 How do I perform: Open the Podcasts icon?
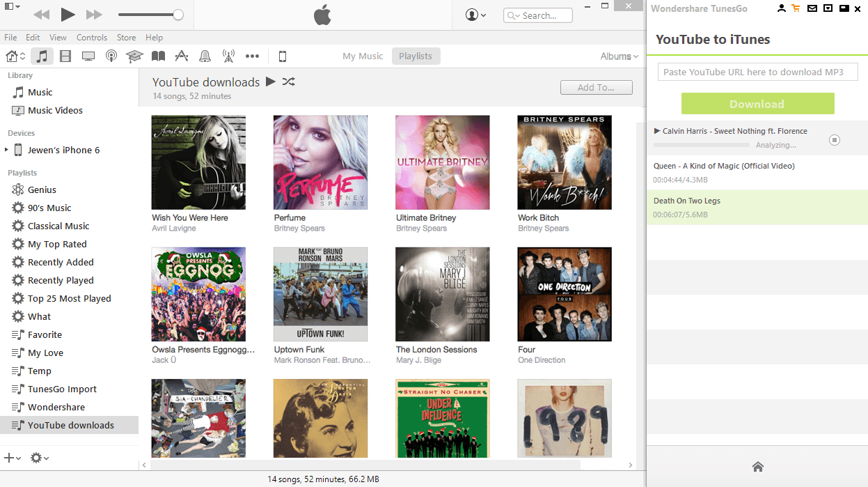point(111,56)
